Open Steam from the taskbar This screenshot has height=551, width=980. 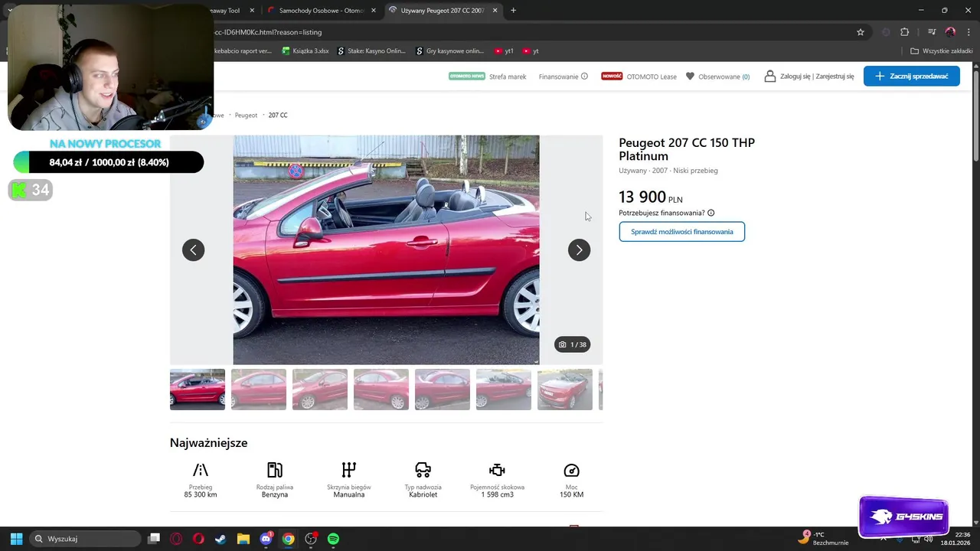220,539
